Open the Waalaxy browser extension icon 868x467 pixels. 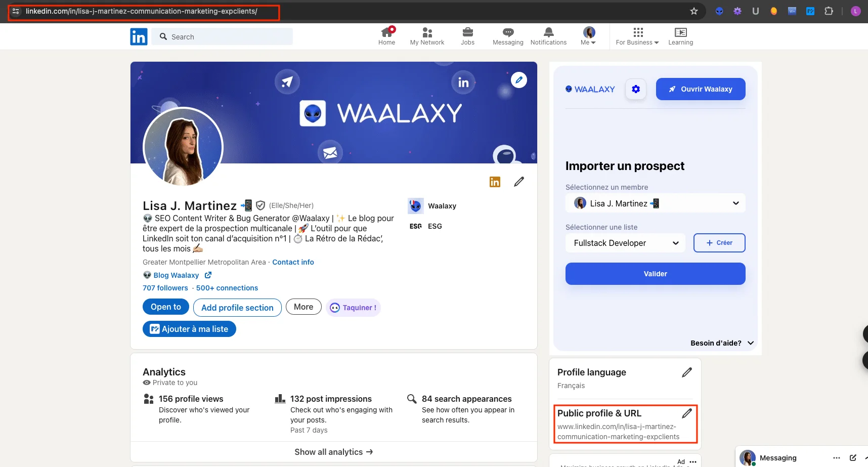719,11
